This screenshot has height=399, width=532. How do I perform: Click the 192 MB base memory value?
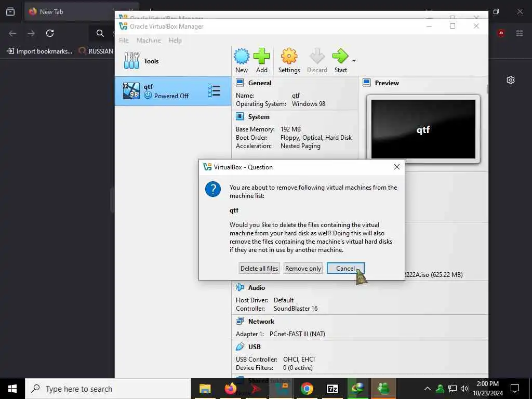290,129
